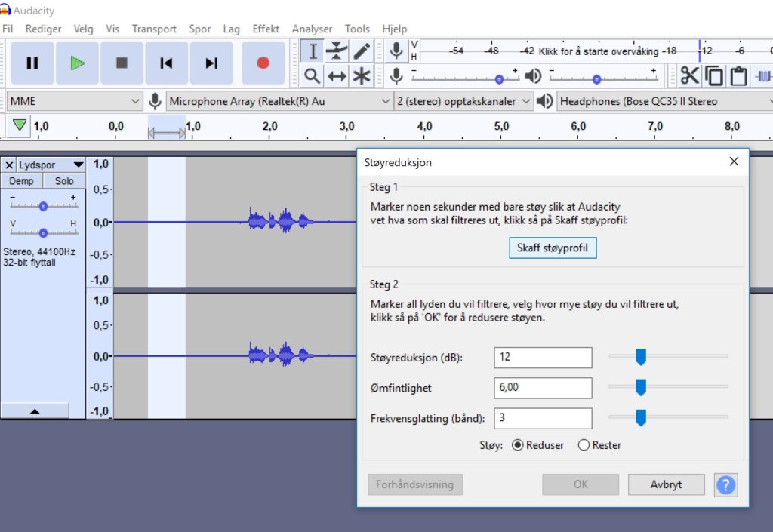Viewport: 773px width, 532px height.
Task: Click the green playhead triangle on the timeline
Action: click(x=19, y=125)
